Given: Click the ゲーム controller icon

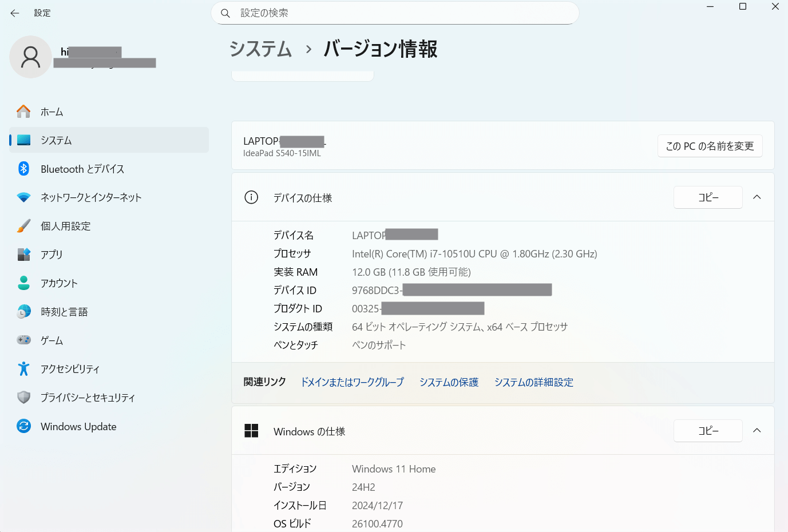Looking at the screenshot, I should point(23,340).
